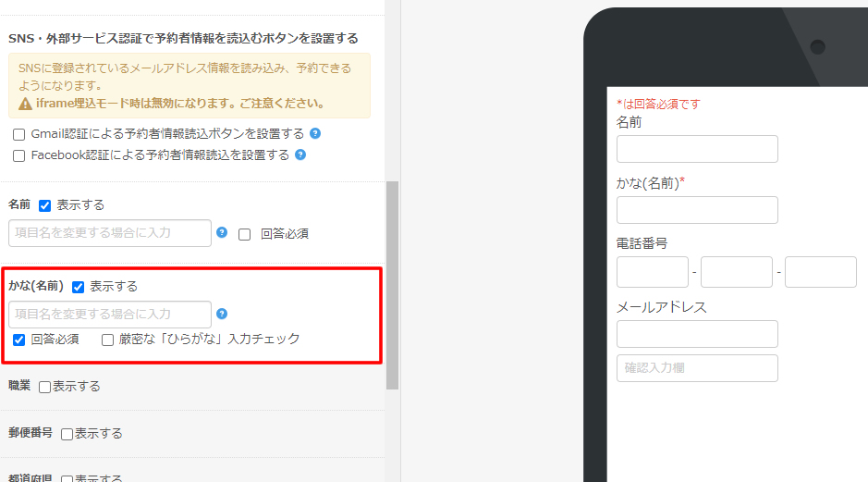Click help icon next to 名前 item-name field

222,232
